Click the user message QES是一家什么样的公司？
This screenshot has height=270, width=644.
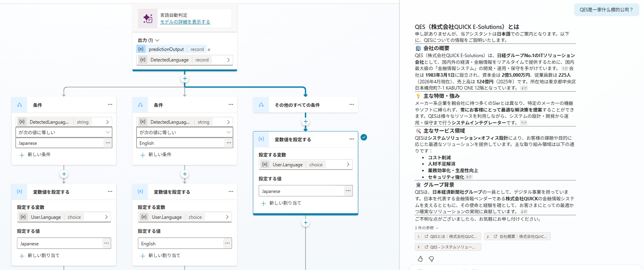[606, 10]
